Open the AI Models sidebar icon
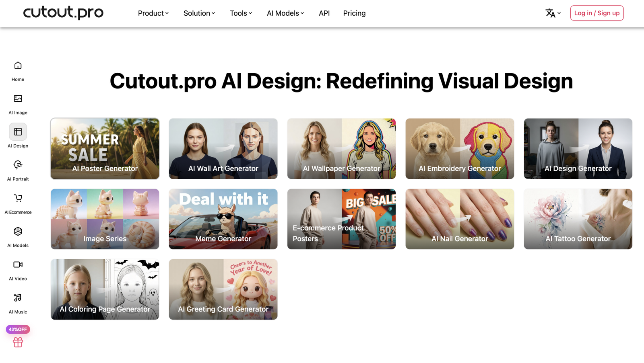 tap(18, 231)
